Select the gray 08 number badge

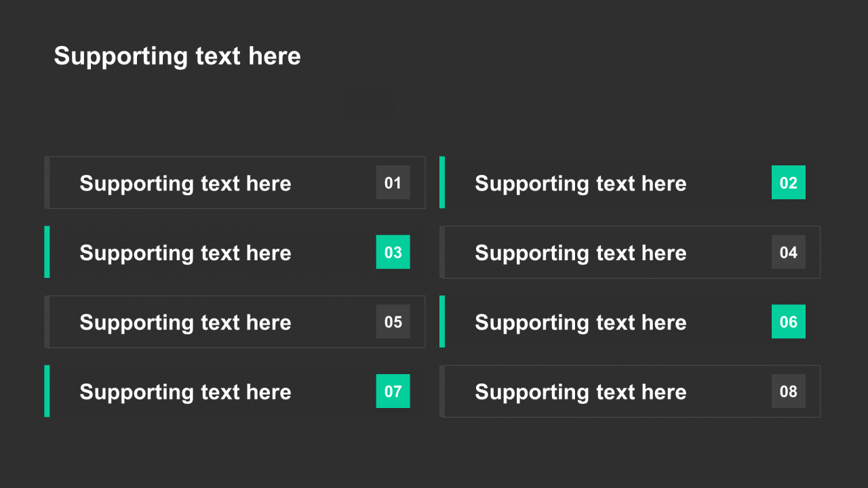789,391
